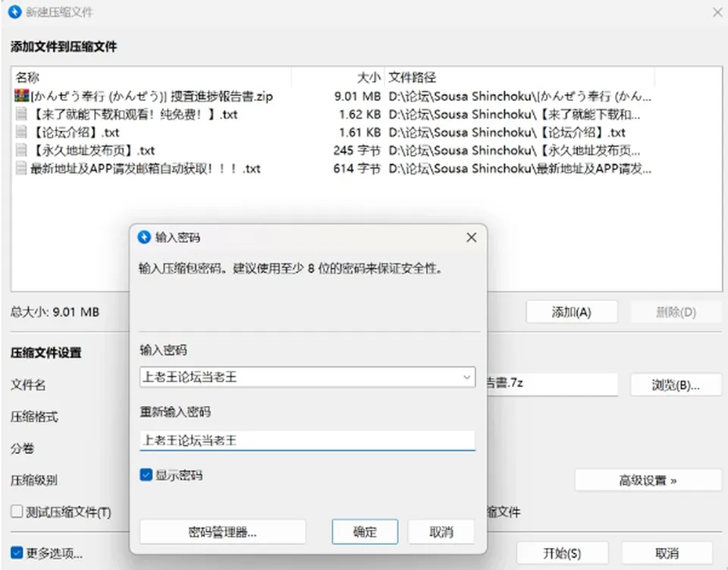Uncheck the 显示密码 checkbox
Screen dimensions: 728x570
pos(146,475)
